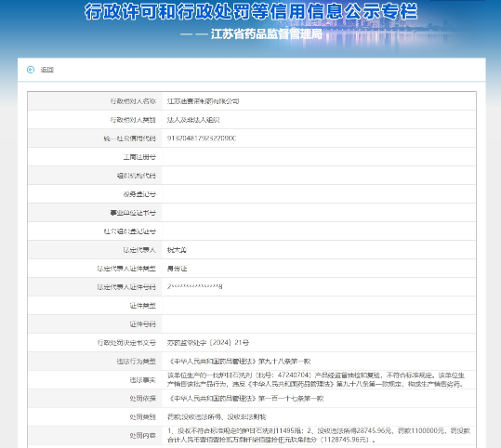The image size is (501, 448).
Task: Click the 违法行为类型 law citation text
Action: tap(240, 361)
